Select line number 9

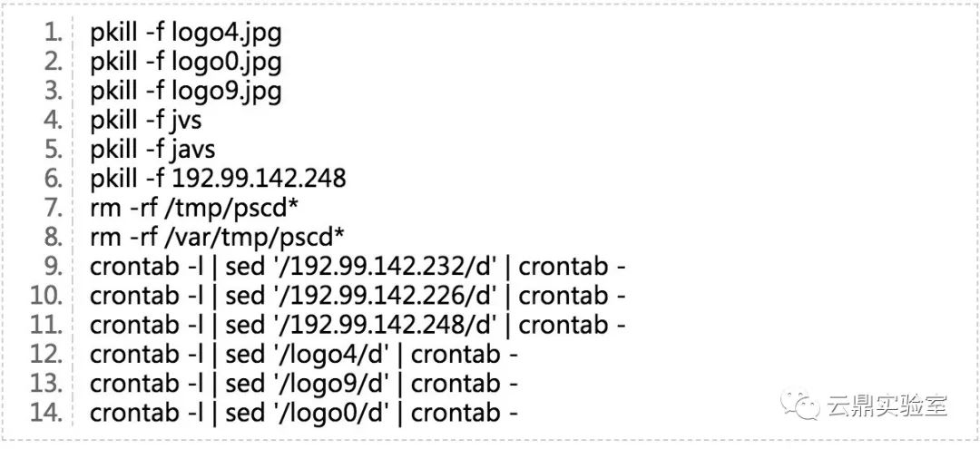tap(54, 267)
